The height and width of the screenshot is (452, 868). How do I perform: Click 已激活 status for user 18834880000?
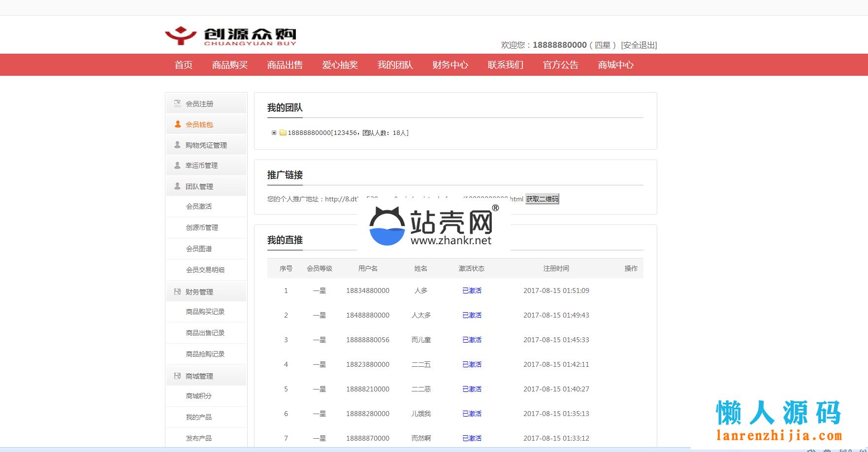pyautogui.click(x=472, y=291)
